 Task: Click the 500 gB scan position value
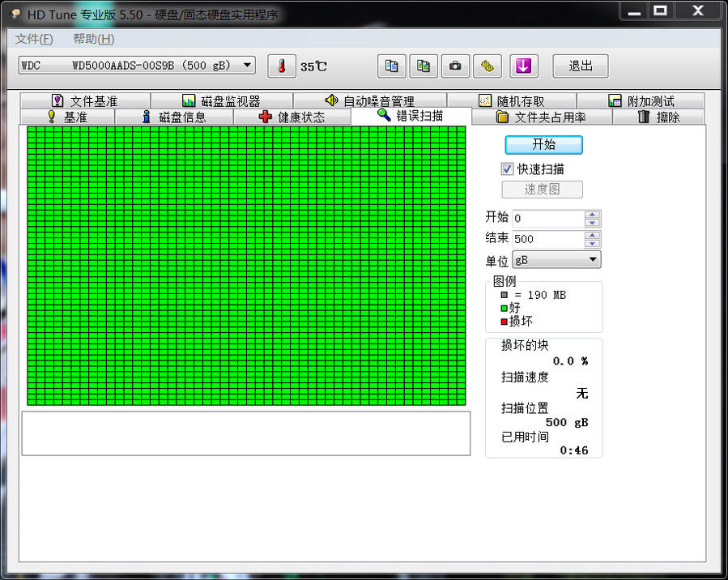click(x=567, y=422)
